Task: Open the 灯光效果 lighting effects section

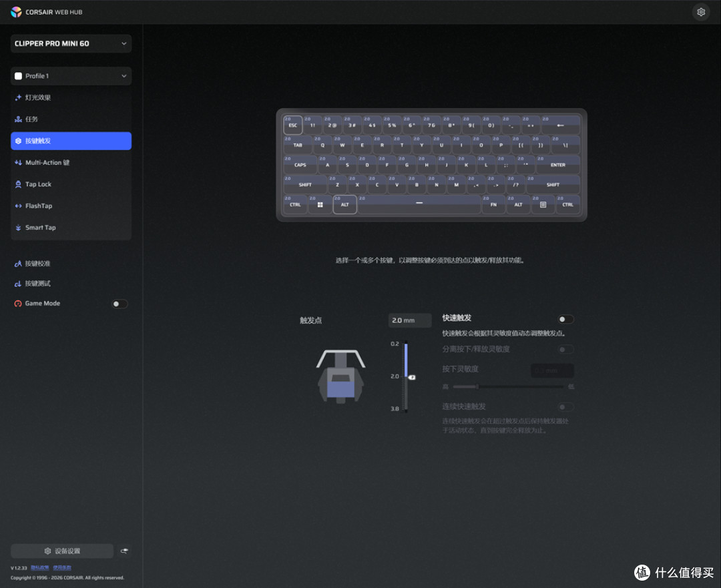Action: 71,97
